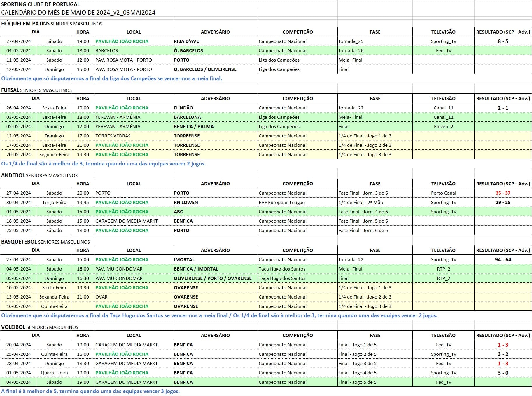
Task: Click the '25-05-2024' date cell
Action: coord(19,230)
